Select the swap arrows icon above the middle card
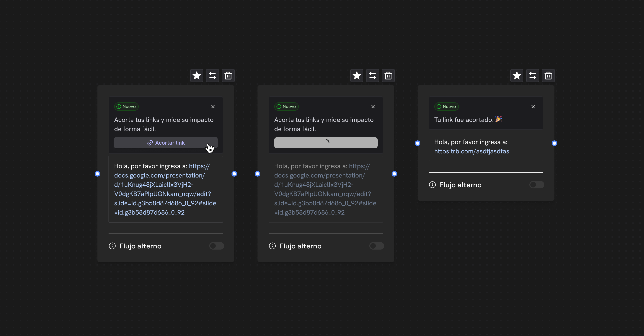The image size is (644, 336). [372, 75]
